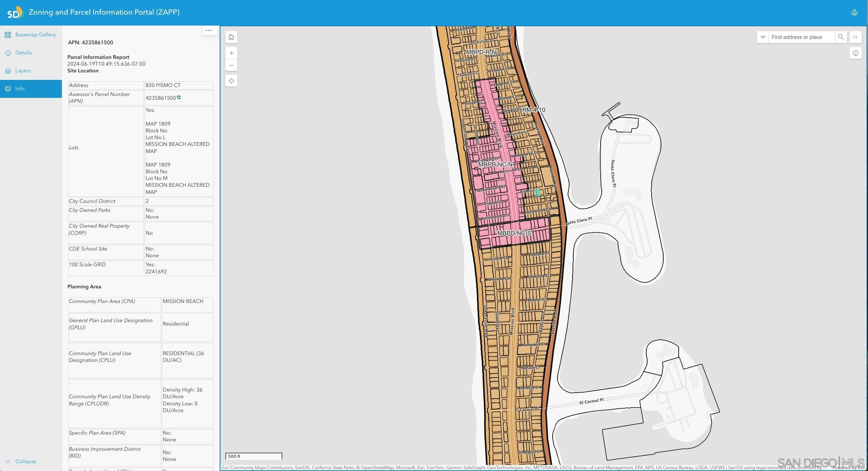Open the panel three-dots options menu

pyautogui.click(x=209, y=30)
